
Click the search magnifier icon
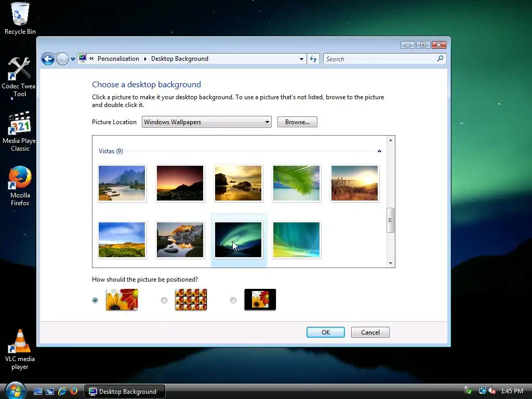(440, 59)
